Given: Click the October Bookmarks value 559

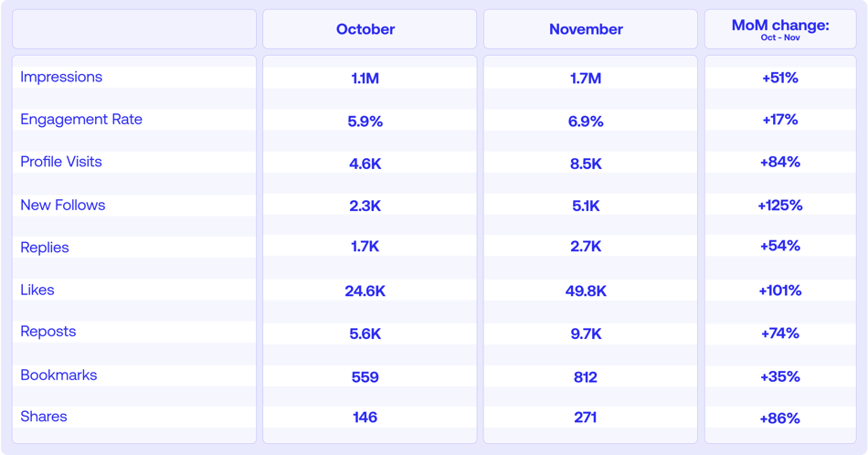Looking at the screenshot, I should [x=365, y=376].
